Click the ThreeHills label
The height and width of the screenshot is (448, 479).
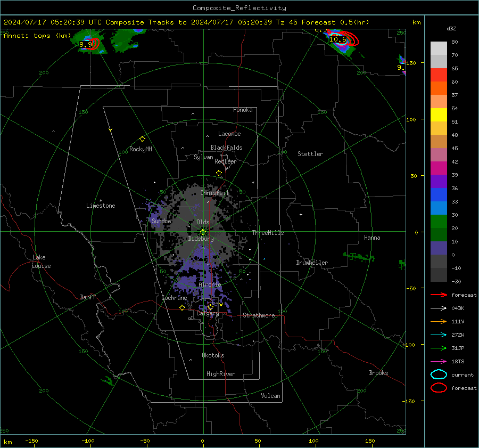click(268, 233)
